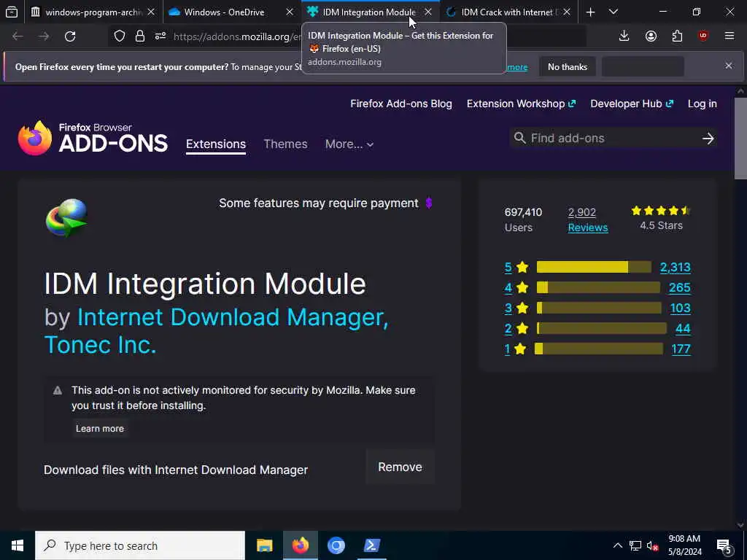This screenshot has height=560, width=747.
Task: Open the Firefox View icon
Action: click(12, 12)
